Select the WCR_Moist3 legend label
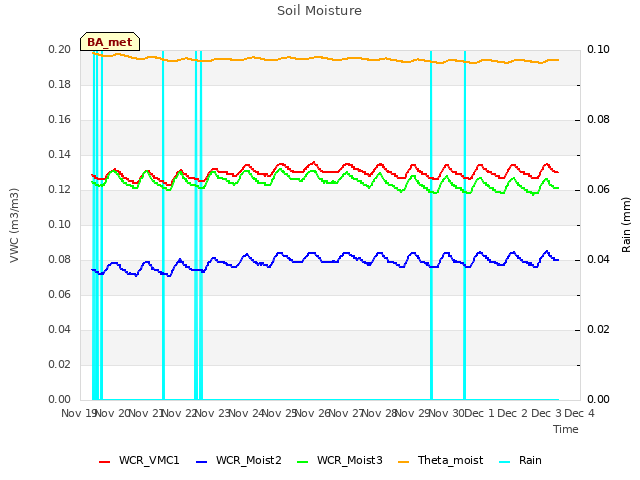 [x=349, y=460]
